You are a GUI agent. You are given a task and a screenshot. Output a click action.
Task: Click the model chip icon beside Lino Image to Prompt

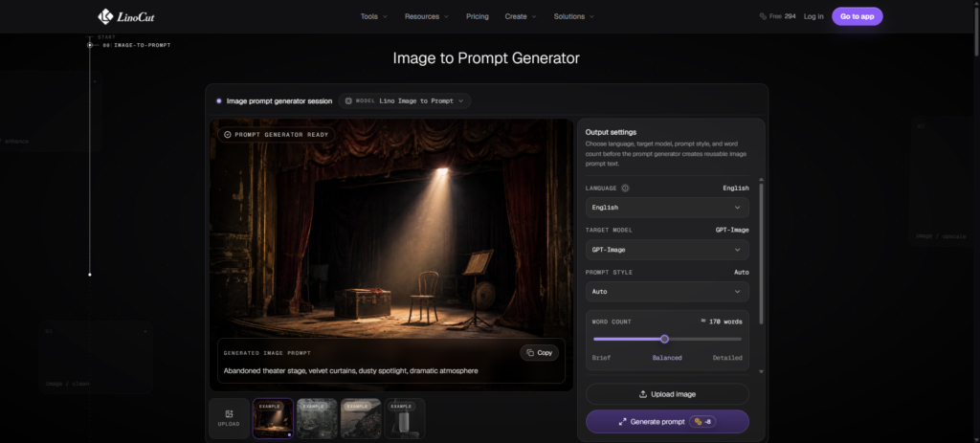click(348, 100)
